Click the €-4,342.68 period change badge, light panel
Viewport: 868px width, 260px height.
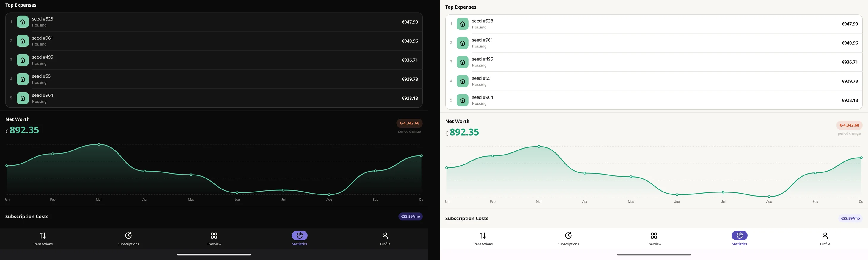[849, 125]
